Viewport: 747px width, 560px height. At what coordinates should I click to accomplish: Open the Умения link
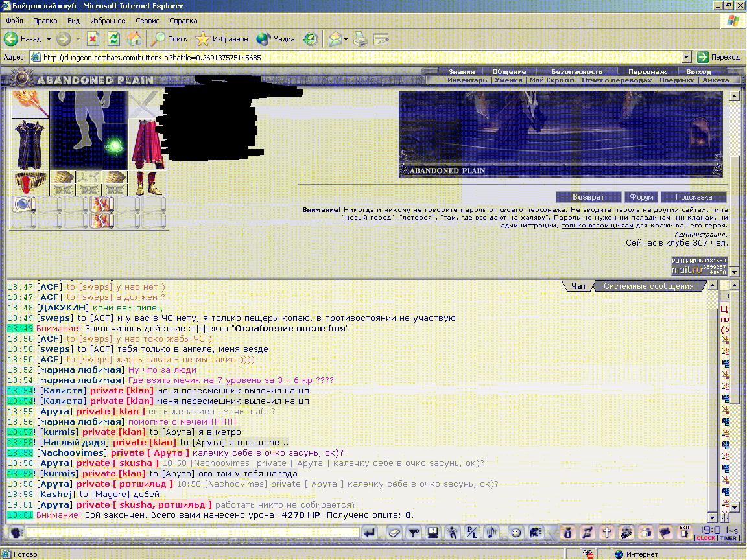pyautogui.click(x=508, y=80)
